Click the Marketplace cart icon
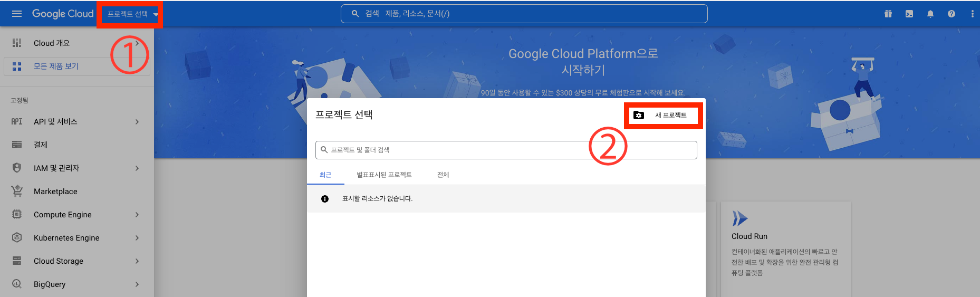 [17, 191]
